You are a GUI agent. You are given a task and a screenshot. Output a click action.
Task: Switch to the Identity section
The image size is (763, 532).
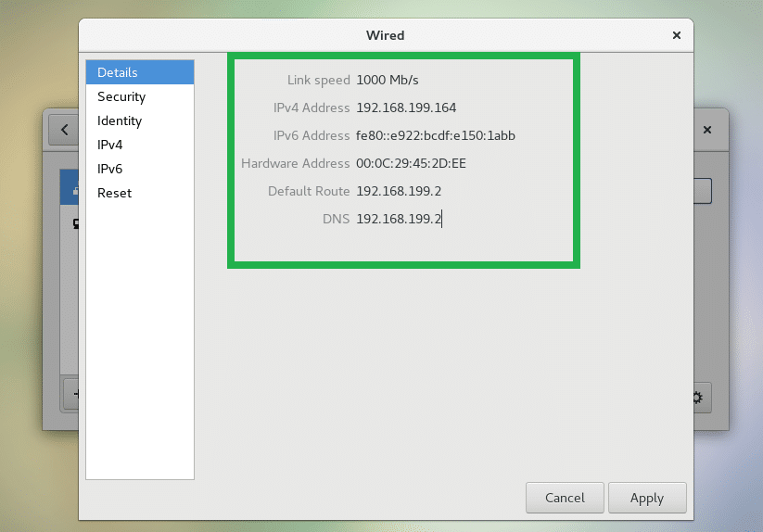tap(140, 120)
